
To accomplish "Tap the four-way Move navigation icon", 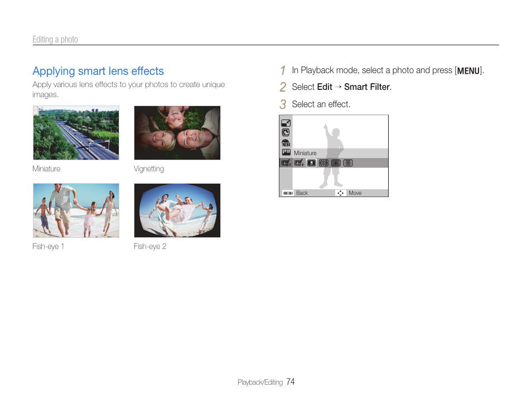I will 340,193.
